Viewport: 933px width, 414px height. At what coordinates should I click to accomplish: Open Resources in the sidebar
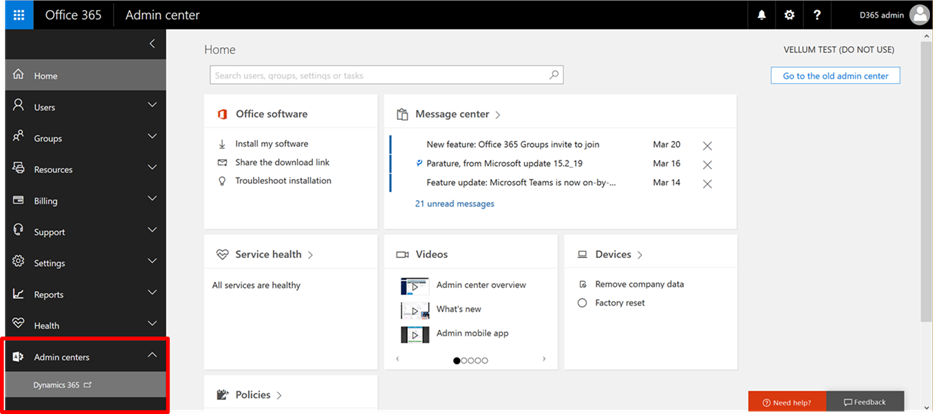[86, 170]
